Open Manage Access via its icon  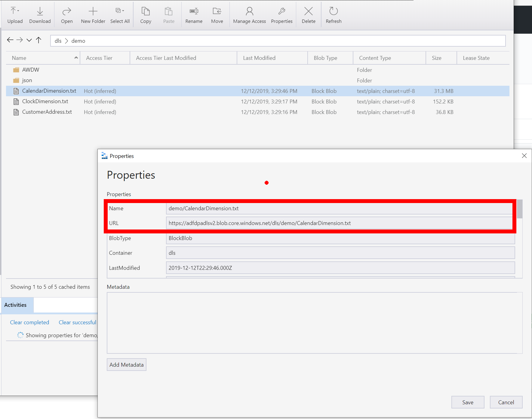pyautogui.click(x=249, y=11)
